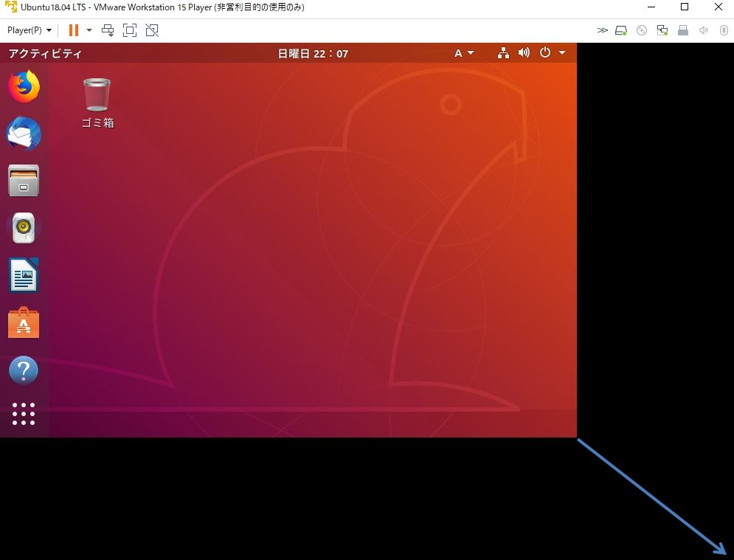Toggle Unity mode icon
This screenshot has width=734, height=560.
click(x=152, y=30)
